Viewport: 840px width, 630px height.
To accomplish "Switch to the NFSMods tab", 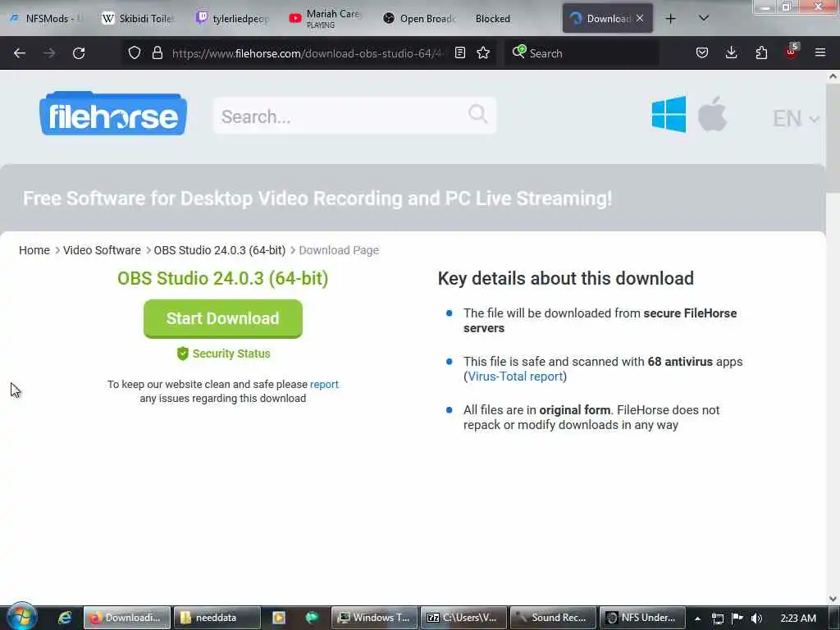I will pyautogui.click(x=47, y=19).
